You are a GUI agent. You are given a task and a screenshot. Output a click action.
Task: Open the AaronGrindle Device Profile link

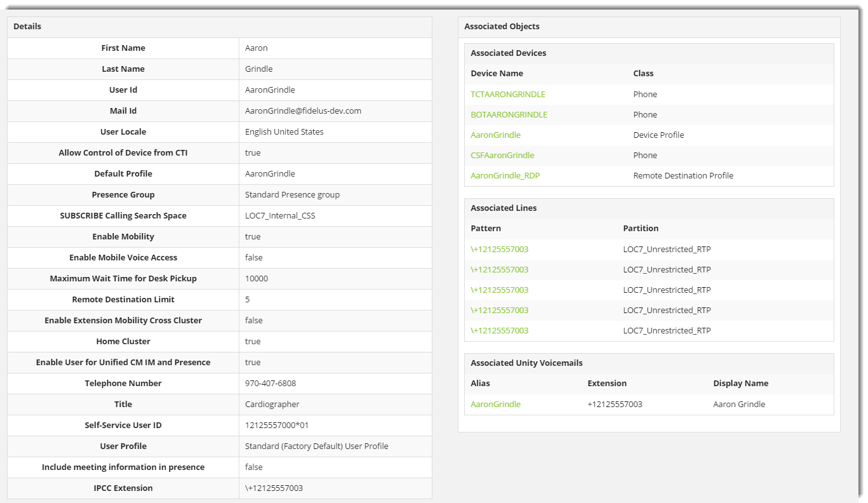click(x=495, y=135)
